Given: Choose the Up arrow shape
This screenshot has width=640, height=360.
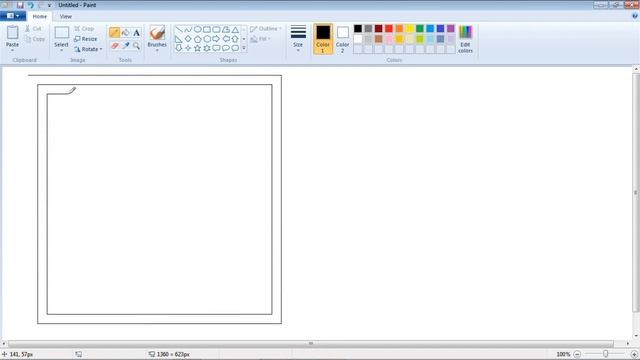Looking at the screenshot, I should coord(235,39).
